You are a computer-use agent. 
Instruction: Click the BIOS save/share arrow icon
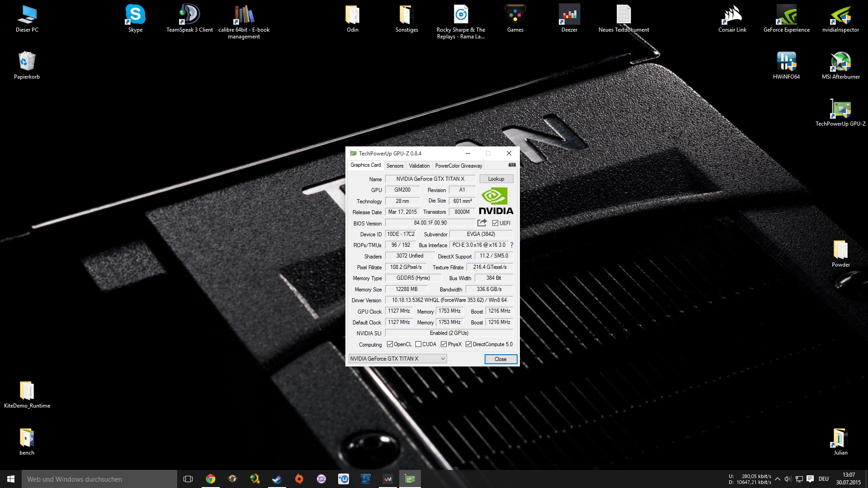tap(482, 223)
